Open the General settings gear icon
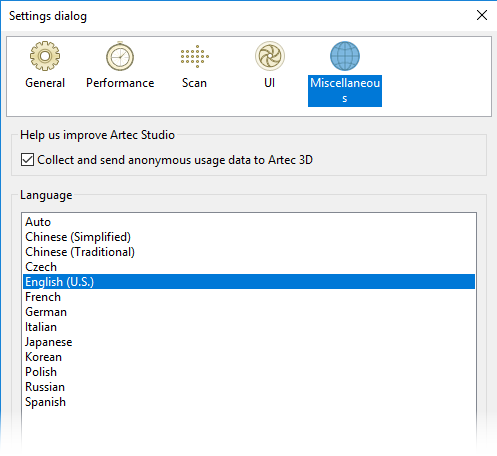This screenshot has height=456, width=497. click(45, 56)
